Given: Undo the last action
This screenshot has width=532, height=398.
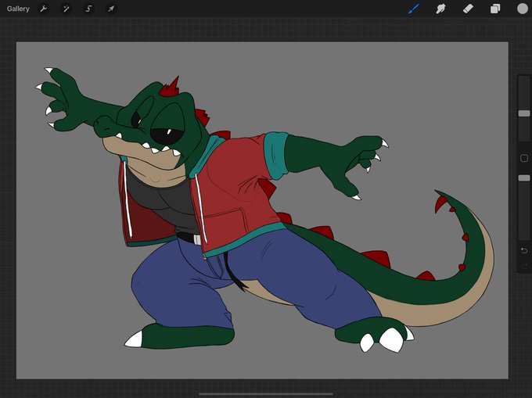Looking at the screenshot, I should pos(524,250).
